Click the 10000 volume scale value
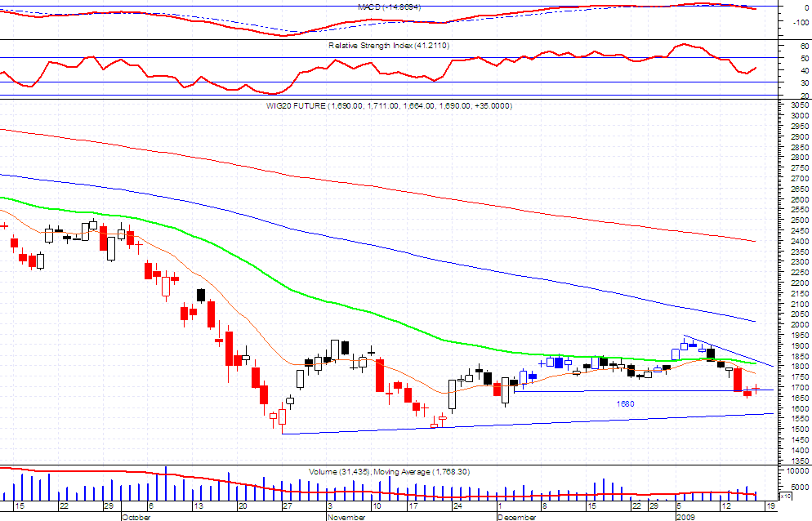 click(x=798, y=470)
